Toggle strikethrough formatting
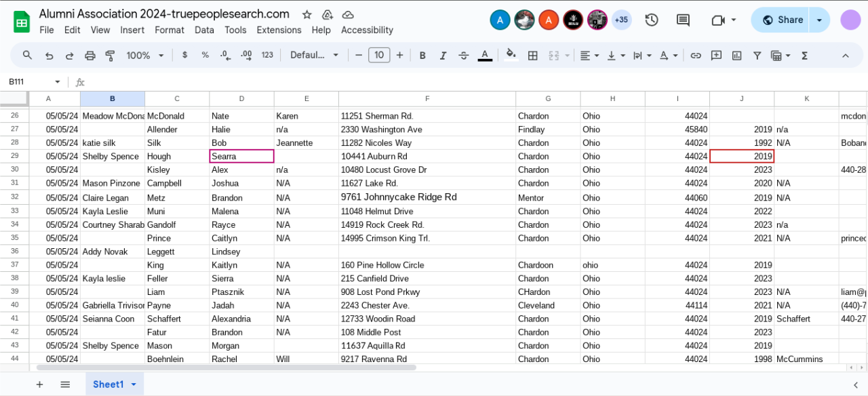Screen dimensions: 868x396 pyautogui.click(x=463, y=56)
